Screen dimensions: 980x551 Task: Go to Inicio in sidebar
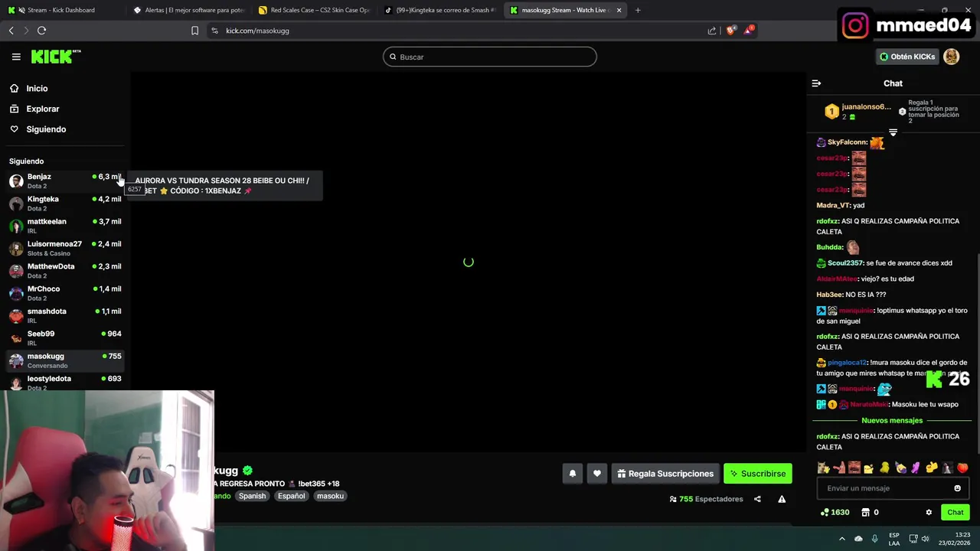(x=37, y=88)
